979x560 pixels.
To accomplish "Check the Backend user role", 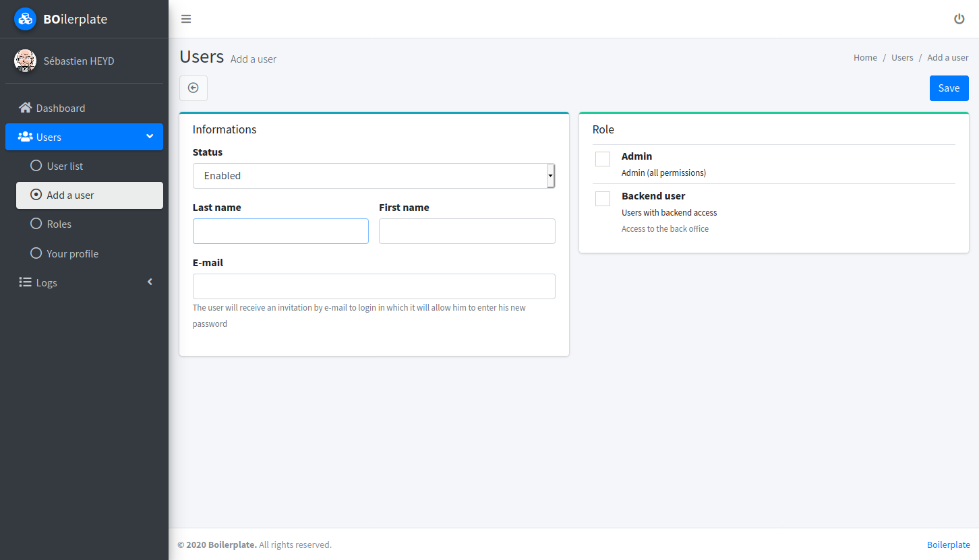I will tap(602, 198).
